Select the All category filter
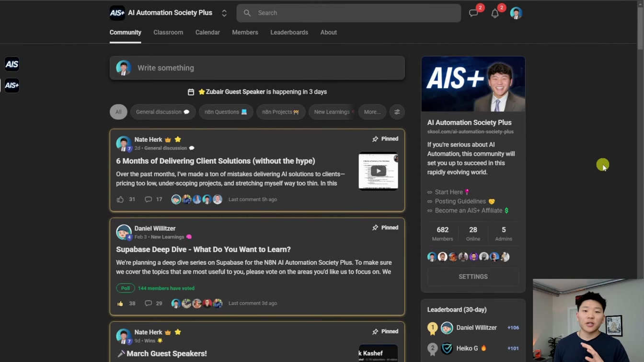This screenshot has height=362, width=644. tap(118, 112)
